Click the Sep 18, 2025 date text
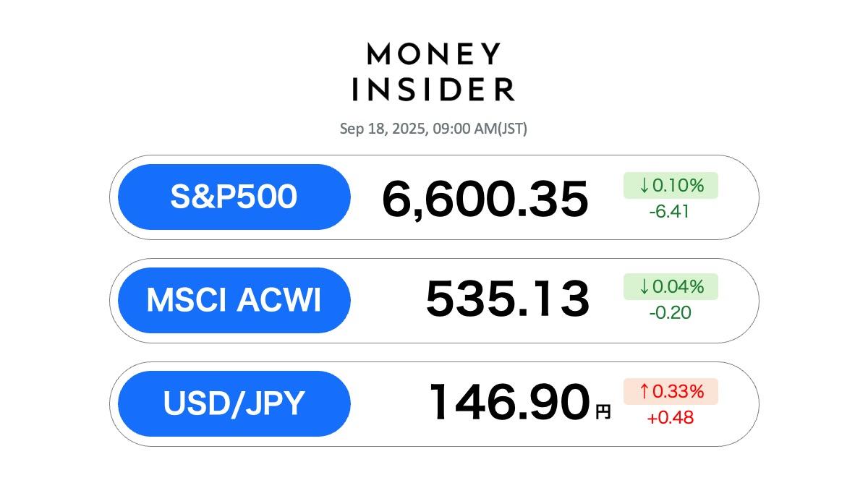Viewport: 868px width, 488px height. coord(383,129)
